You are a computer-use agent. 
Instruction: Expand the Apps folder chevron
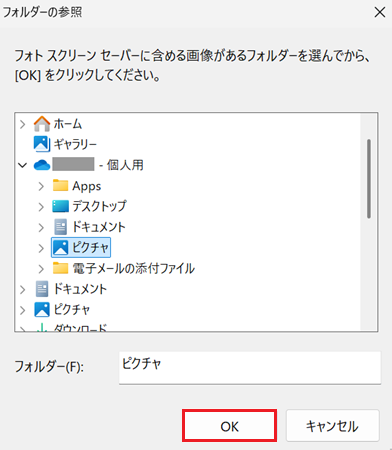41,186
